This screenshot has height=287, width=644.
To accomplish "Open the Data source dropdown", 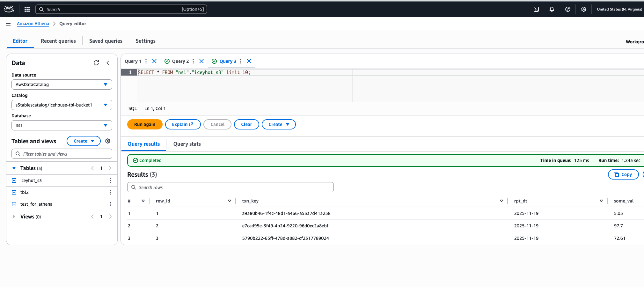I will tap(62, 85).
